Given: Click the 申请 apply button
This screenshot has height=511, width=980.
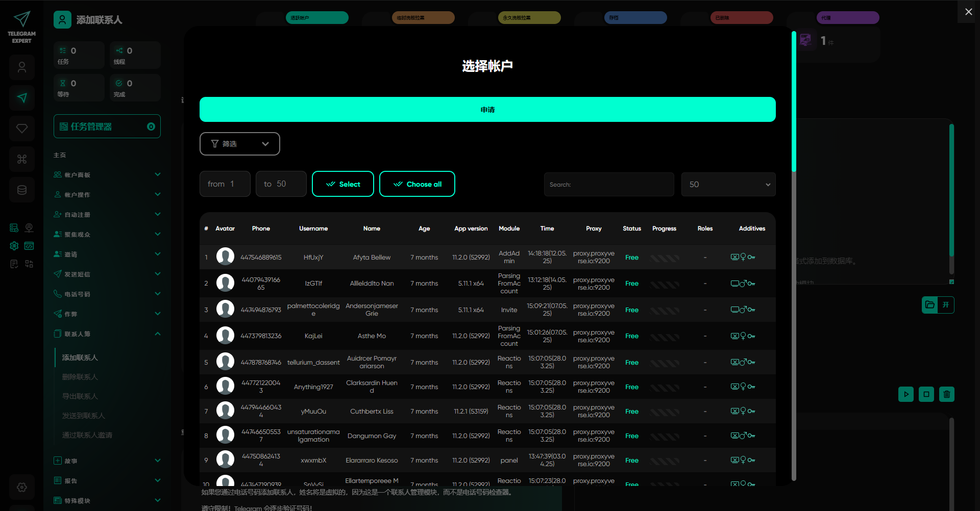Looking at the screenshot, I should pyautogui.click(x=487, y=110).
